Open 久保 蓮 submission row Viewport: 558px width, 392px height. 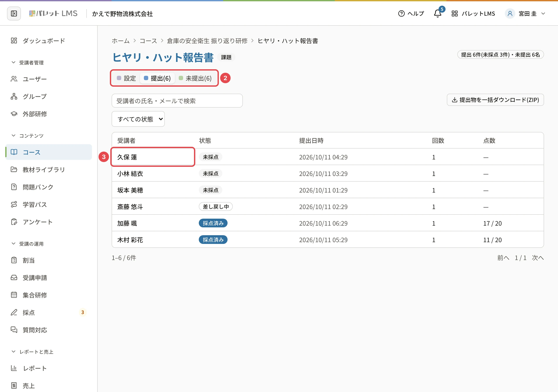click(x=328, y=157)
